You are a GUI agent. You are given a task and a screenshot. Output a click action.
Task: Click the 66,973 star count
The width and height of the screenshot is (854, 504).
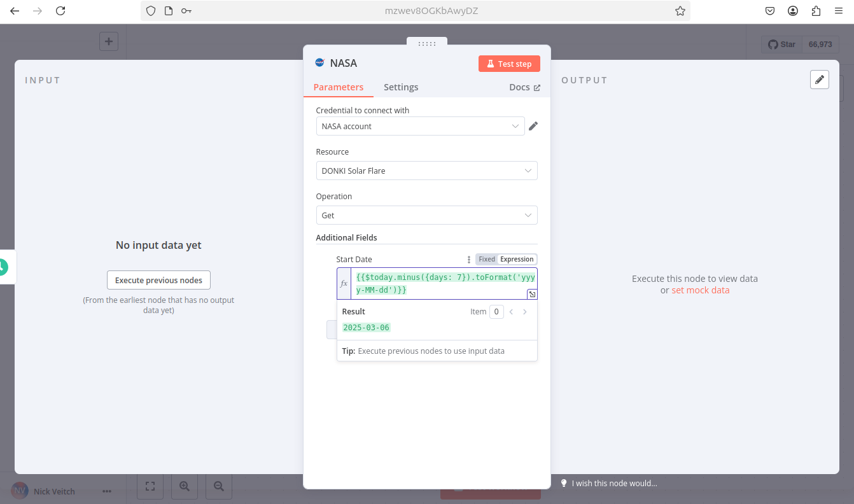click(820, 45)
